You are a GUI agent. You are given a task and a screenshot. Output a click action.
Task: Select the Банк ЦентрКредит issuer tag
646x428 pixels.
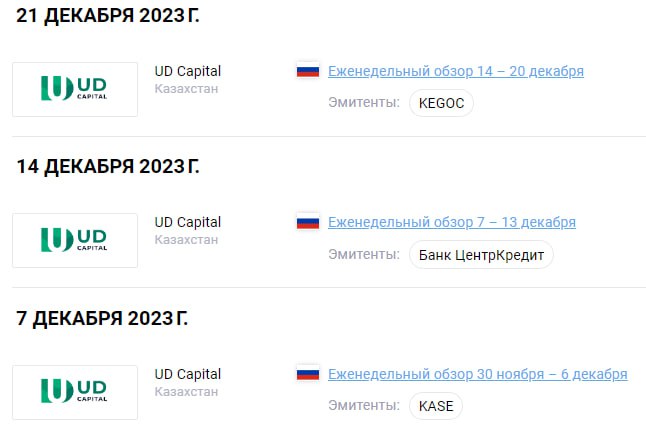tap(480, 254)
